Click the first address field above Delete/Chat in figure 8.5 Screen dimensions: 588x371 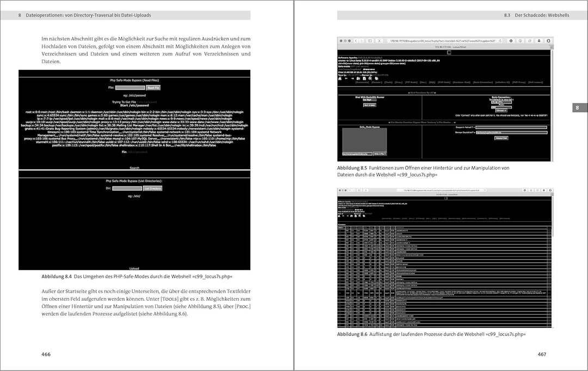click(x=511, y=127)
